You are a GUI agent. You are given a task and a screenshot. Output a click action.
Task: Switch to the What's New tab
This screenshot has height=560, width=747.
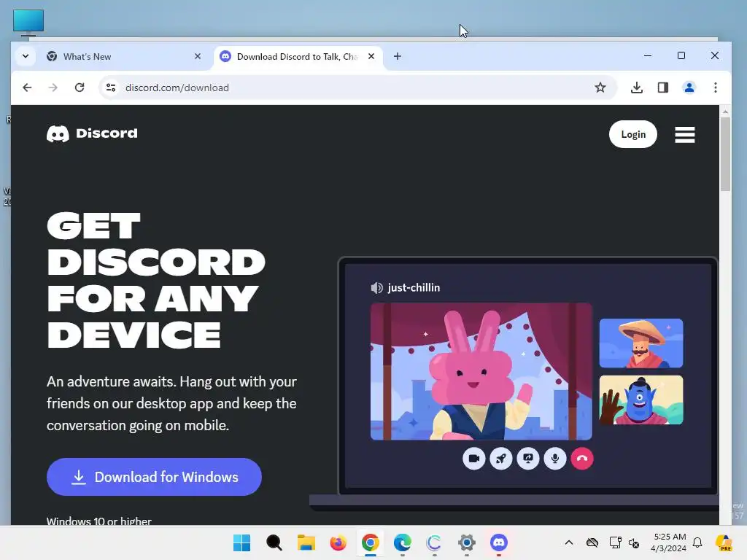[x=124, y=57]
